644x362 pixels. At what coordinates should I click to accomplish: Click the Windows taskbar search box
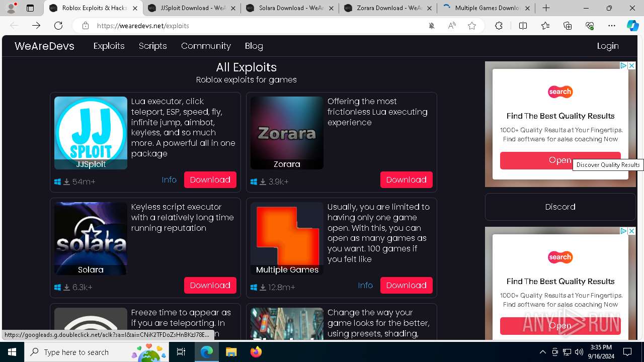[97, 352]
